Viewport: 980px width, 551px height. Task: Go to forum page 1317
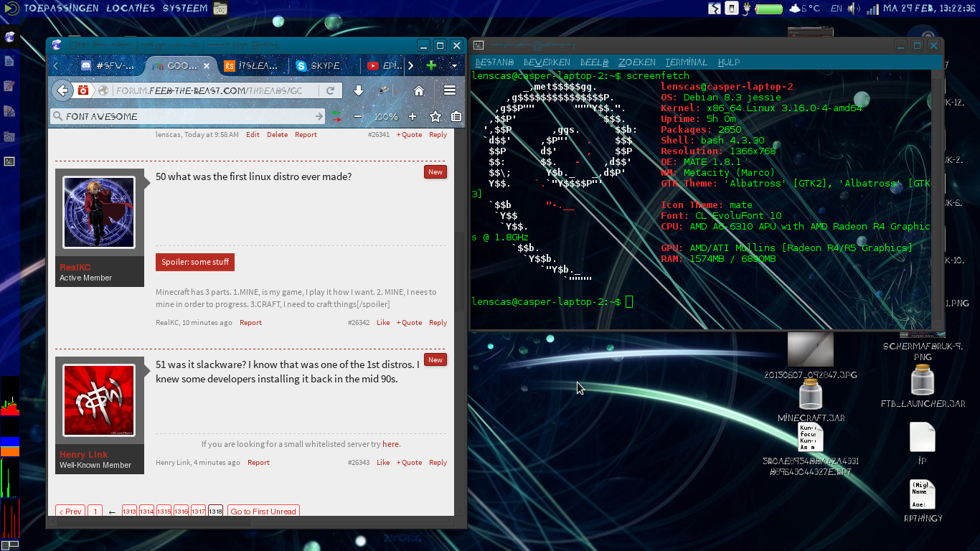[x=198, y=512]
